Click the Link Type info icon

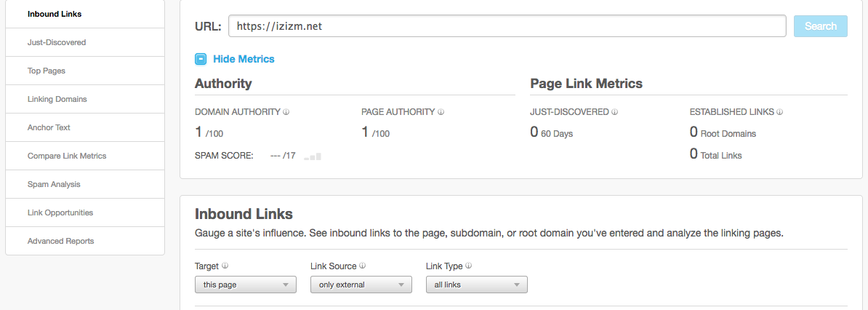tap(468, 266)
